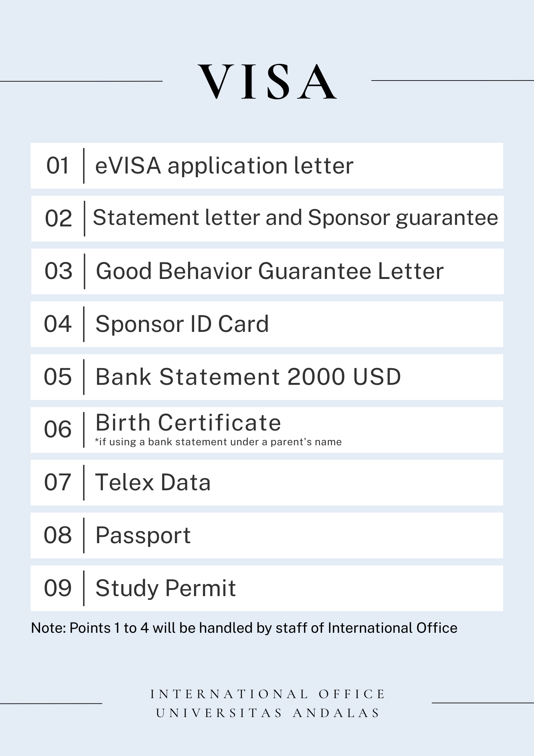Select Bank Statement 2000 USD item
The height and width of the screenshot is (756, 534).
248,377
